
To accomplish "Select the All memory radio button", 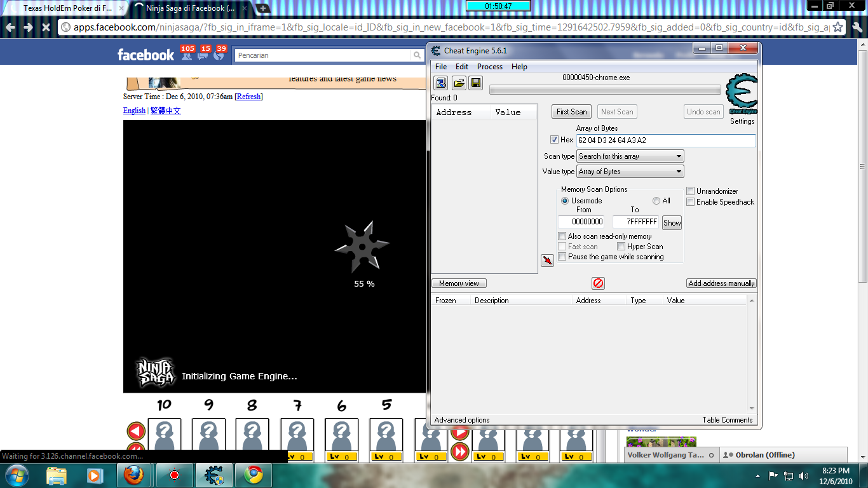I will [x=656, y=201].
